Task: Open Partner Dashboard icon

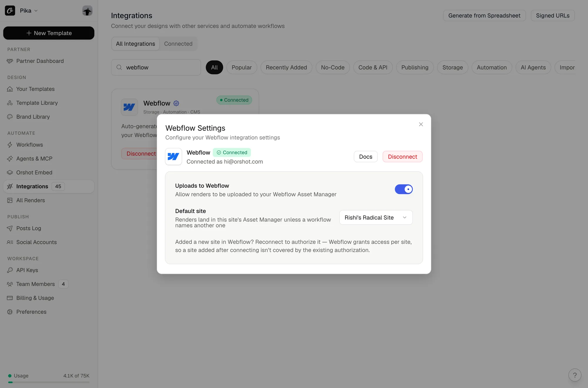Action: (x=10, y=61)
